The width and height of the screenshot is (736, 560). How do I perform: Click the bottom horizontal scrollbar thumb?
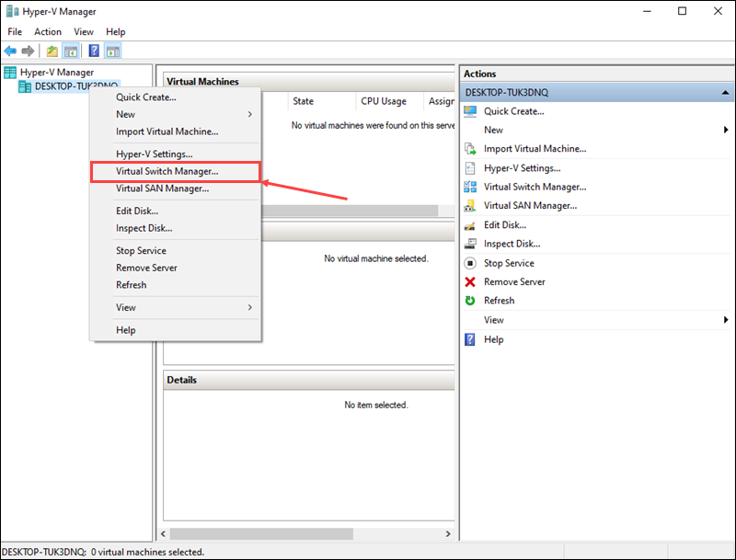tap(261, 533)
